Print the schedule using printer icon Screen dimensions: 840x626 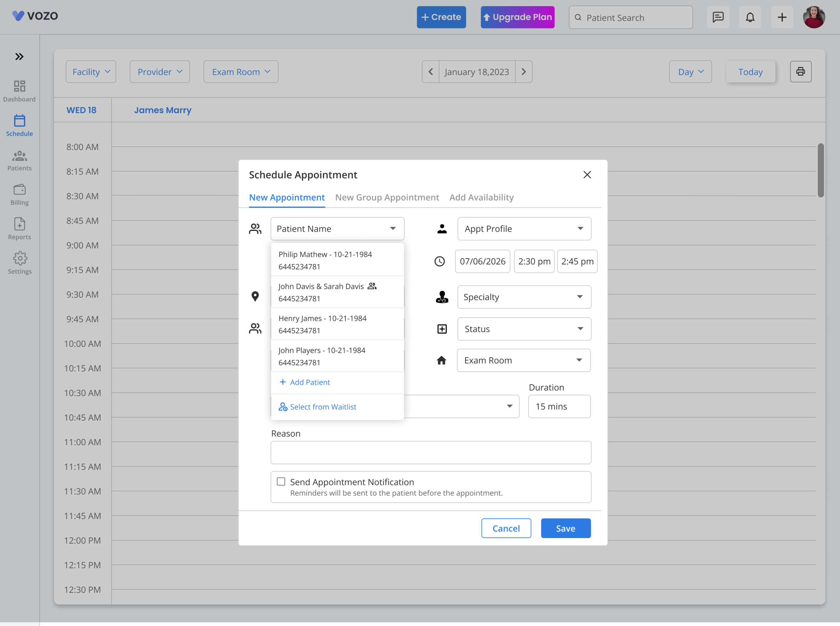(801, 72)
